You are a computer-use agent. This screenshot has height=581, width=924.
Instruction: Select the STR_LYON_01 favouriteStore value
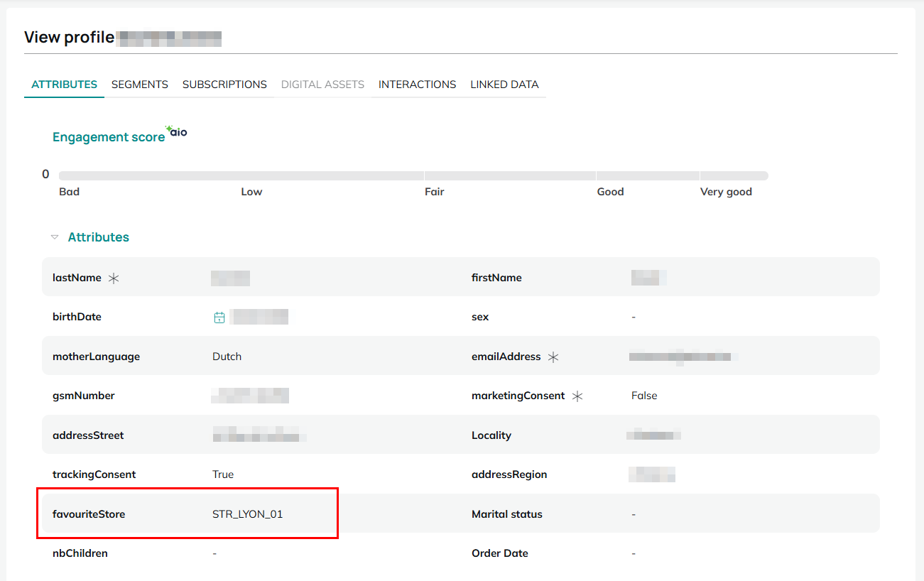click(248, 514)
